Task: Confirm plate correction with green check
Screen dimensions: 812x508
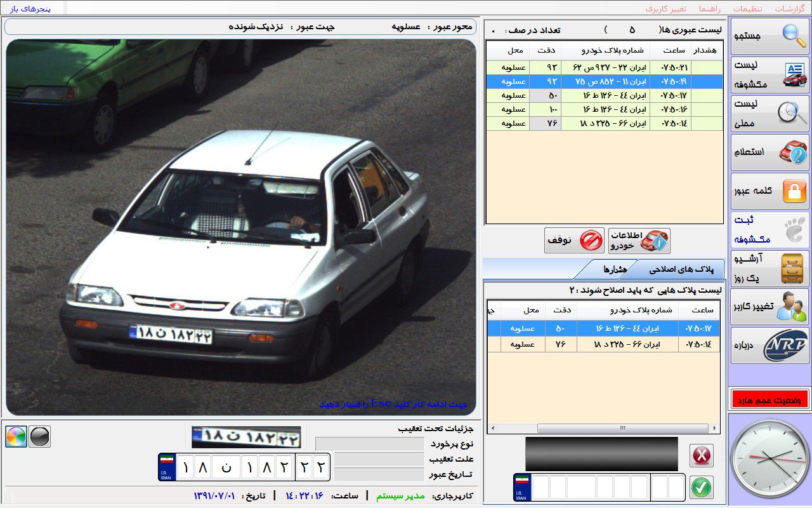Action: [x=701, y=488]
